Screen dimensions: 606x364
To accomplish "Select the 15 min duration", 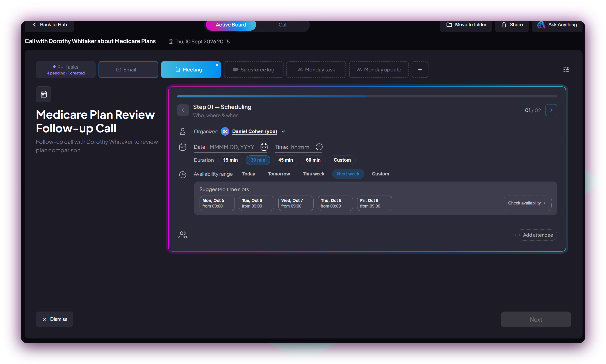I will click(230, 160).
